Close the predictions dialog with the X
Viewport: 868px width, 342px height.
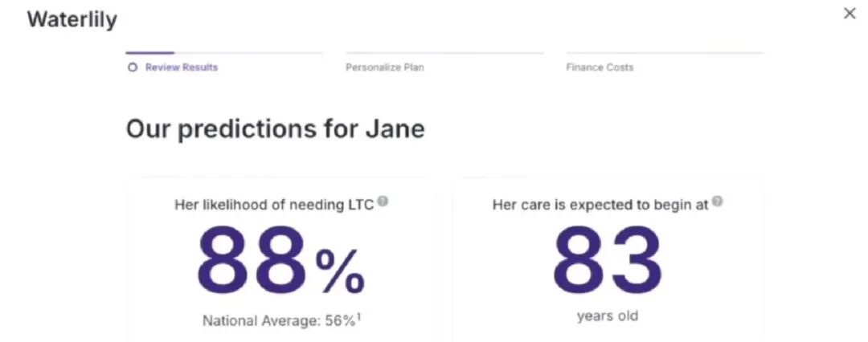(x=850, y=14)
